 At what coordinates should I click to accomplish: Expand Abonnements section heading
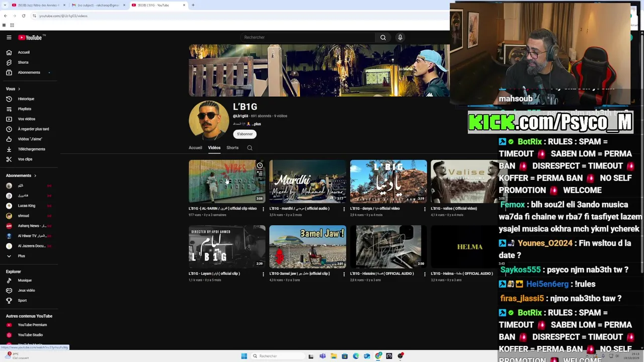click(21, 175)
